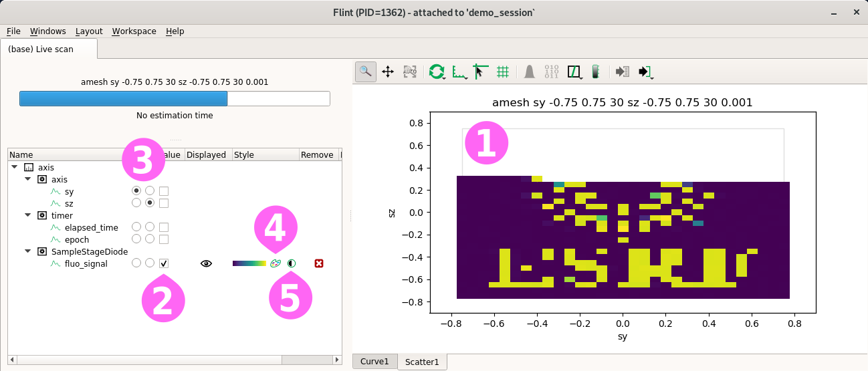The height and width of the screenshot is (371, 868).
Task: Open the Workspace menu
Action: point(134,31)
